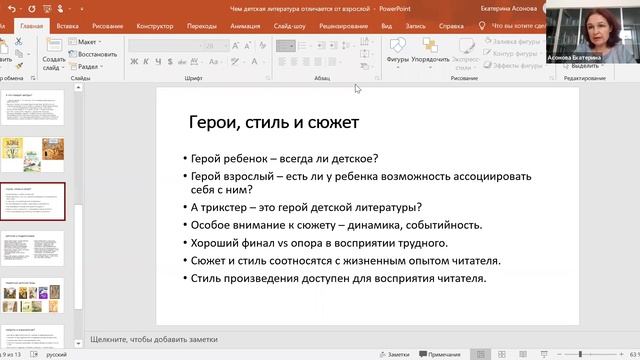640x360 pixels.
Task: Click notes area 'Щелкните, чтобы добавить заметки'
Action: pos(154,339)
